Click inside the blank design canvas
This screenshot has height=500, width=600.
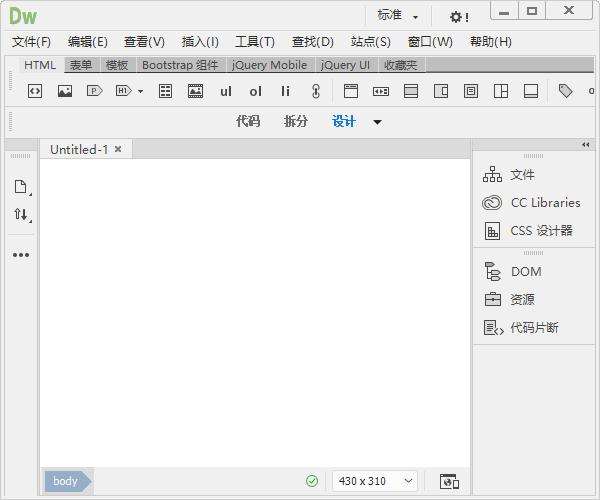255,313
